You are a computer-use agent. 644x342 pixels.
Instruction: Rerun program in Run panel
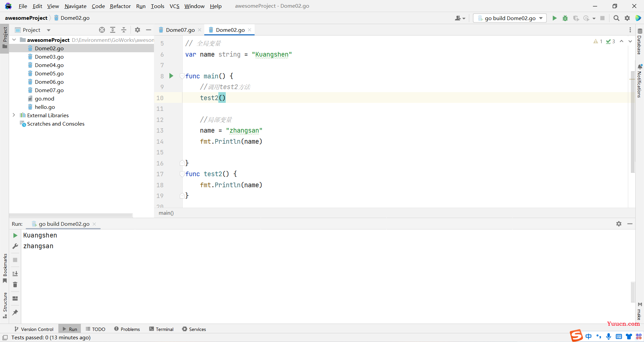pyautogui.click(x=15, y=235)
